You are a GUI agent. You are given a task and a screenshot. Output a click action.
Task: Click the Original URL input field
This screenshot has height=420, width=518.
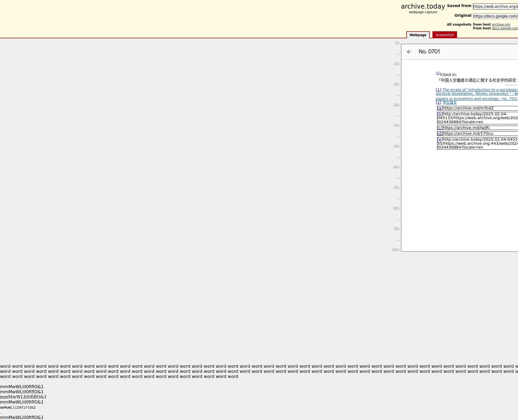495,16
